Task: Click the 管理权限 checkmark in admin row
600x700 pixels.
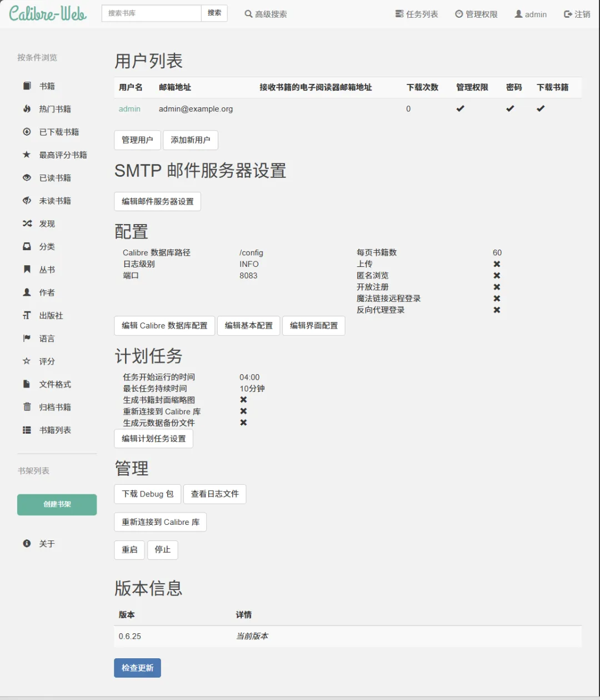Action: pyautogui.click(x=460, y=108)
